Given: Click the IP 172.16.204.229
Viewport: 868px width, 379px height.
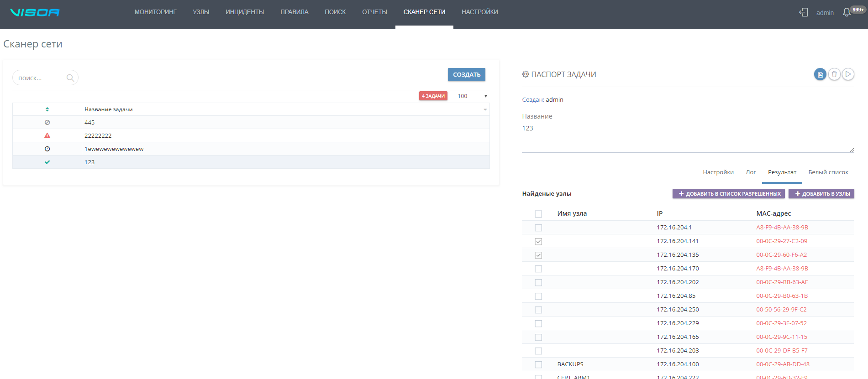Looking at the screenshot, I should pos(678,323).
